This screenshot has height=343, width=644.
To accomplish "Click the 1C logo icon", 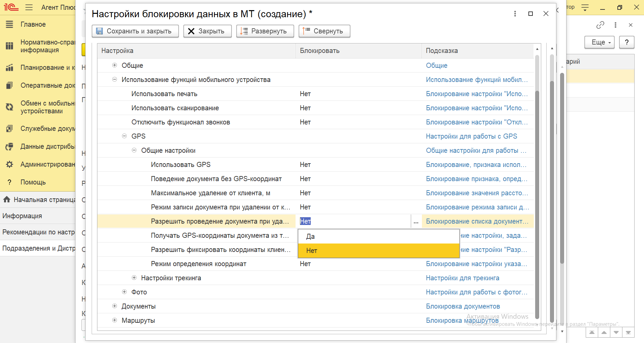I will (x=11, y=7).
